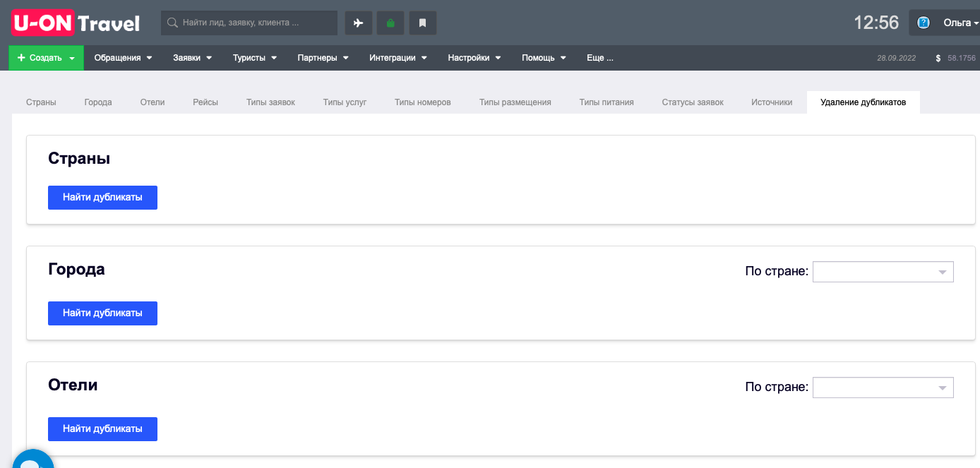This screenshot has width=980, height=468.
Task: Open the Еще ... menu
Action: (x=600, y=58)
